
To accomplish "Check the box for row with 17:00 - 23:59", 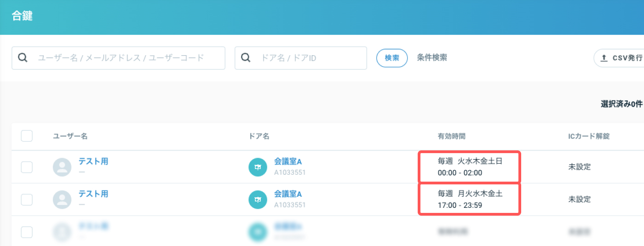I will [x=27, y=199].
